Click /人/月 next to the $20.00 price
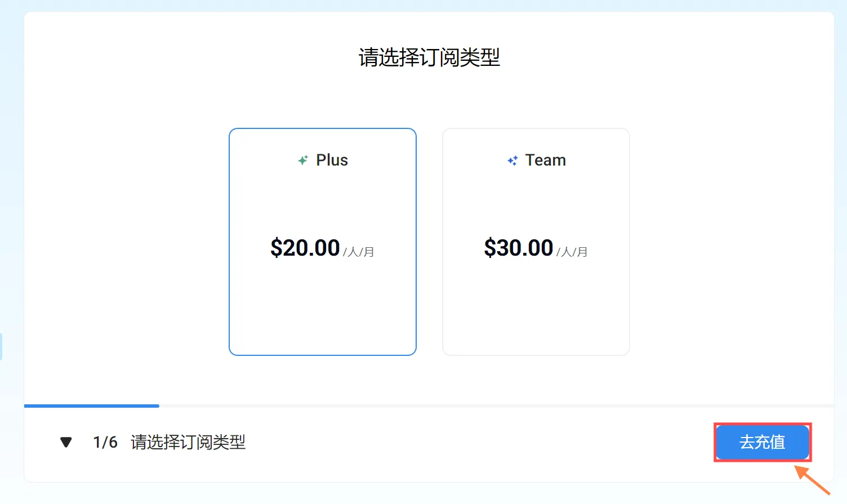 (359, 252)
